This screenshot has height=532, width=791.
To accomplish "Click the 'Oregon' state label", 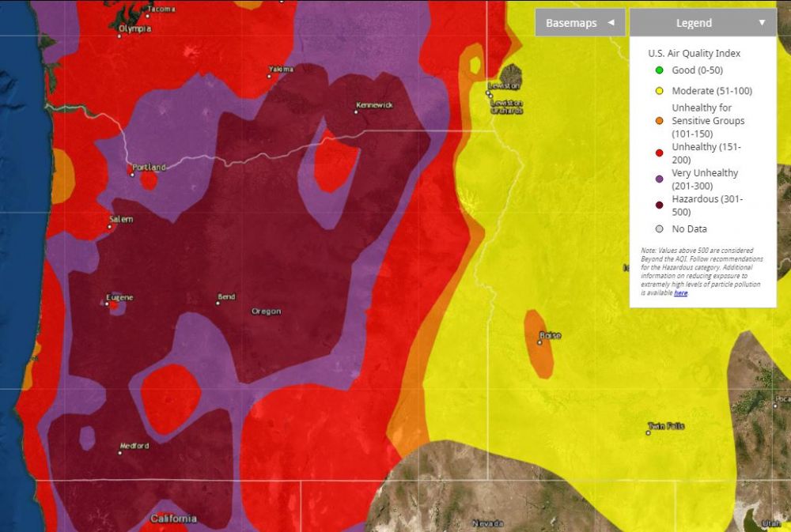I will [x=267, y=311].
